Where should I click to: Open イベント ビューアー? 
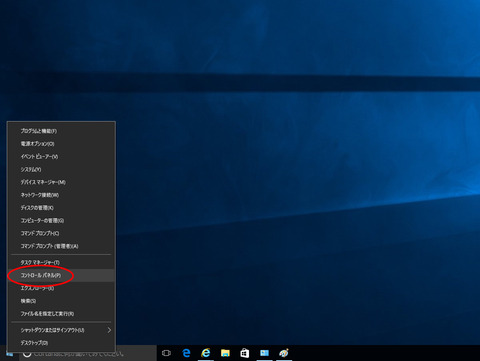click(x=61, y=157)
